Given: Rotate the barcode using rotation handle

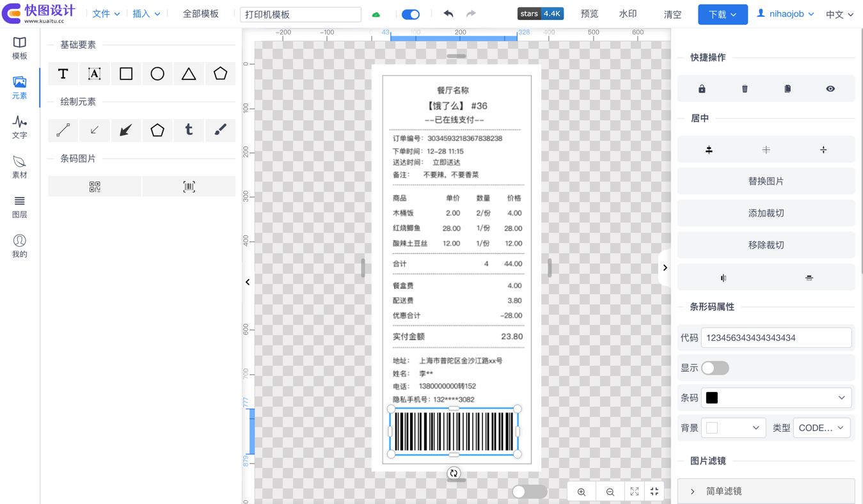Looking at the screenshot, I should (454, 473).
